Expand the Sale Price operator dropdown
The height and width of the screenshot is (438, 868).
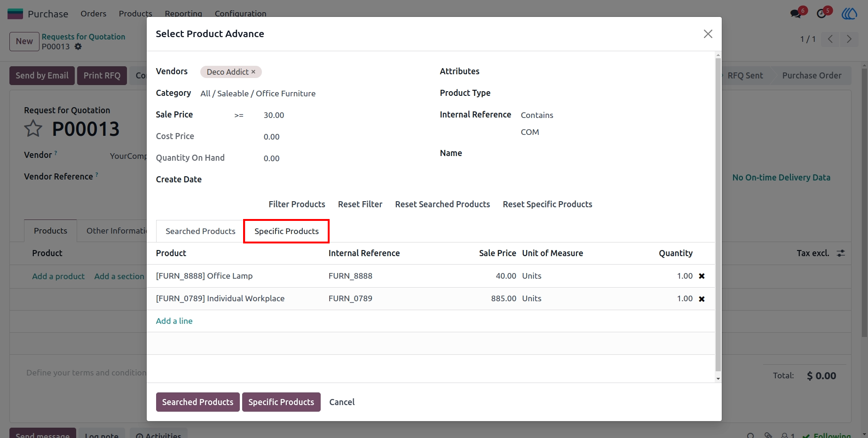click(x=239, y=115)
